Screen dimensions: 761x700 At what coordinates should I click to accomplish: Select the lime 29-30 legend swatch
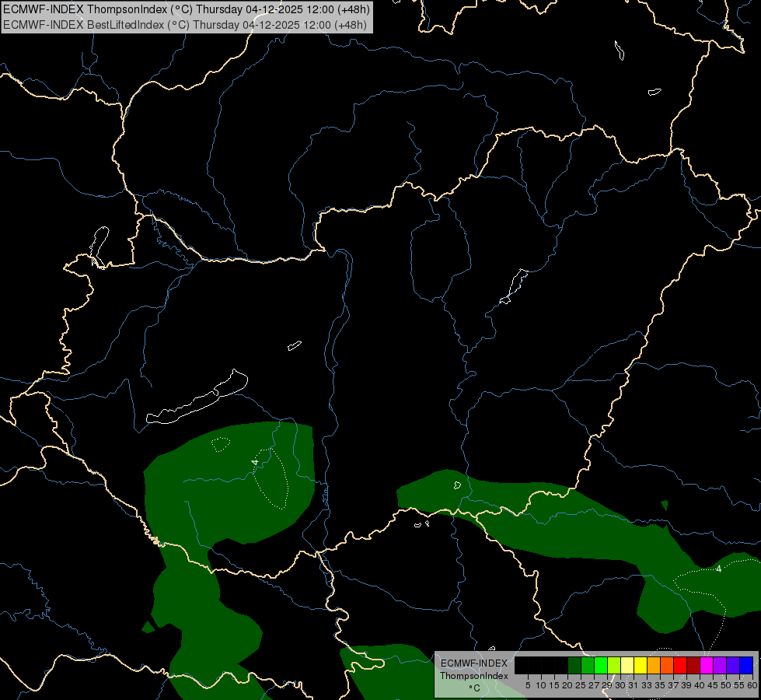(614, 666)
